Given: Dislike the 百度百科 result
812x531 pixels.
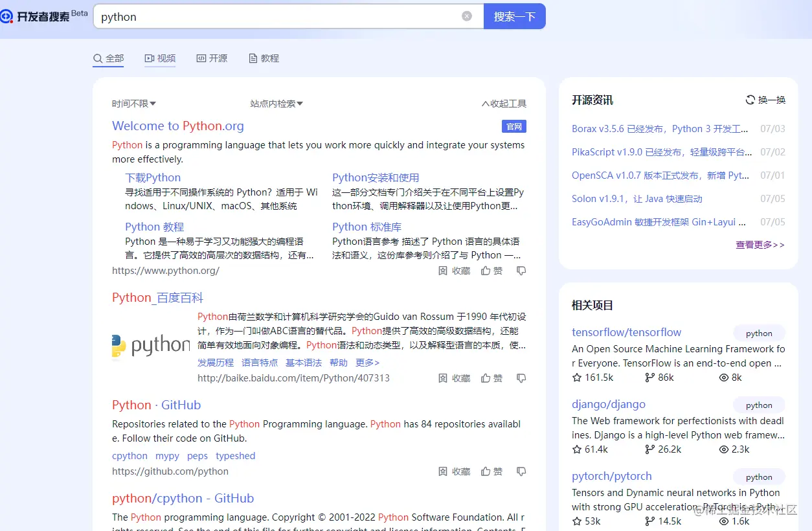Looking at the screenshot, I should [521, 378].
